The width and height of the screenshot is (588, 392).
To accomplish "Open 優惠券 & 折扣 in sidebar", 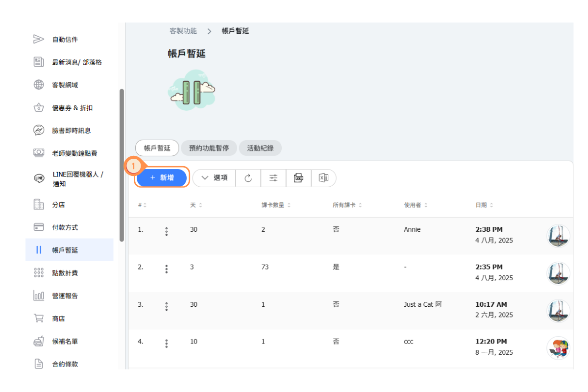I will 72,108.
